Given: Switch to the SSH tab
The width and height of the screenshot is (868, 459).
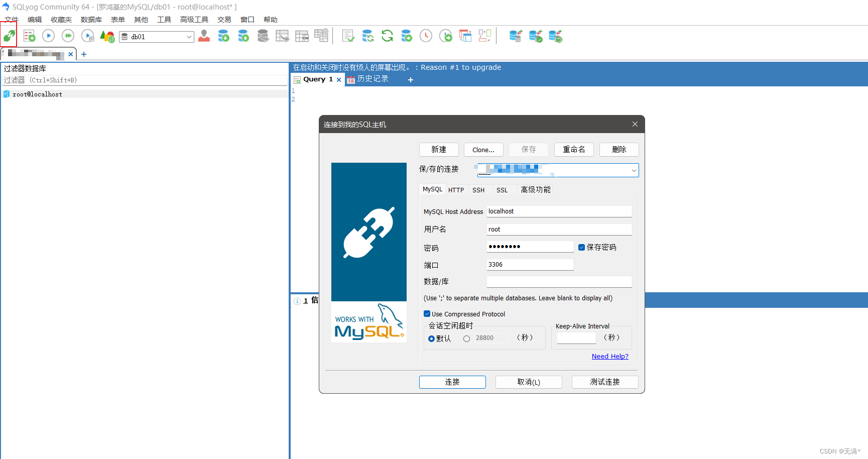Looking at the screenshot, I should 478,190.
